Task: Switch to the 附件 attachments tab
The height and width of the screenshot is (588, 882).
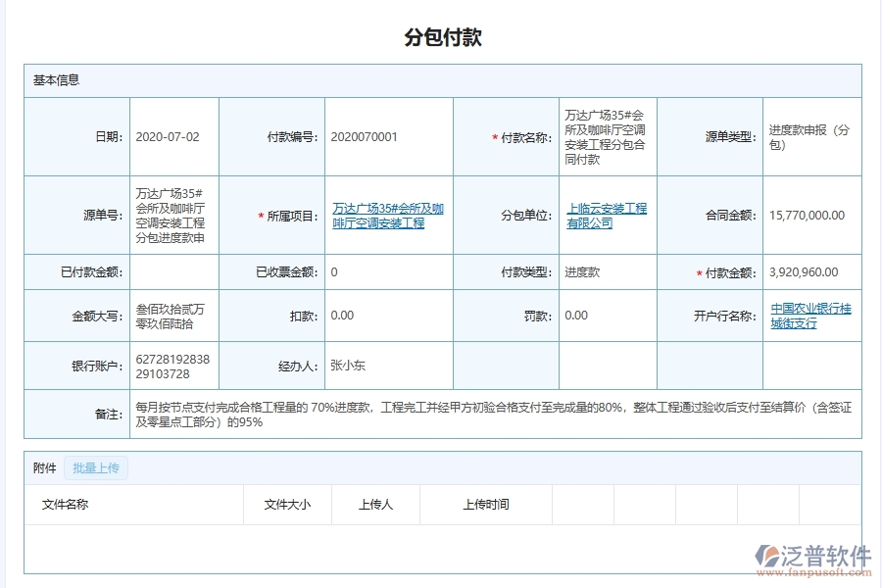Action: tap(42, 467)
